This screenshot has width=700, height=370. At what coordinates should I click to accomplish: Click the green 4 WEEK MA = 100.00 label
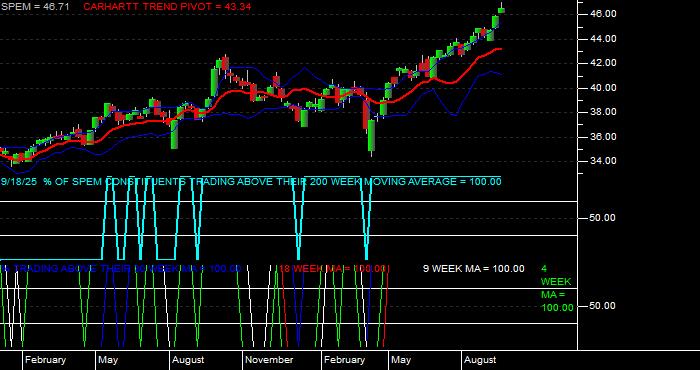point(557,288)
